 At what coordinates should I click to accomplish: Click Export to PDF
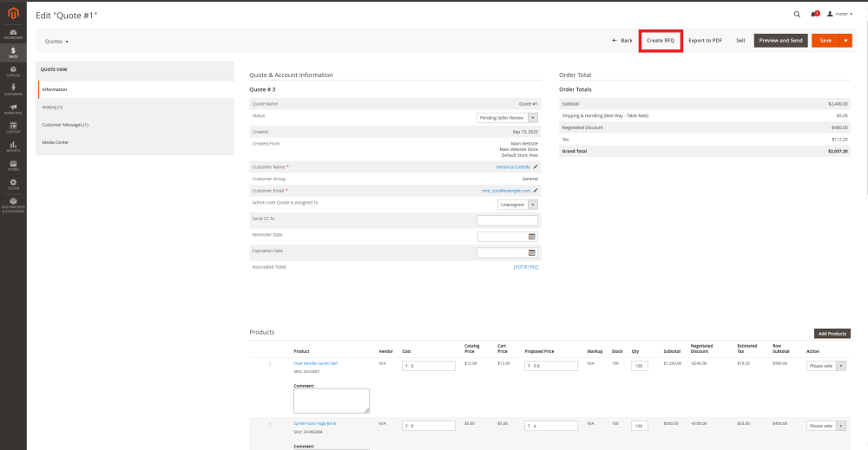point(705,41)
